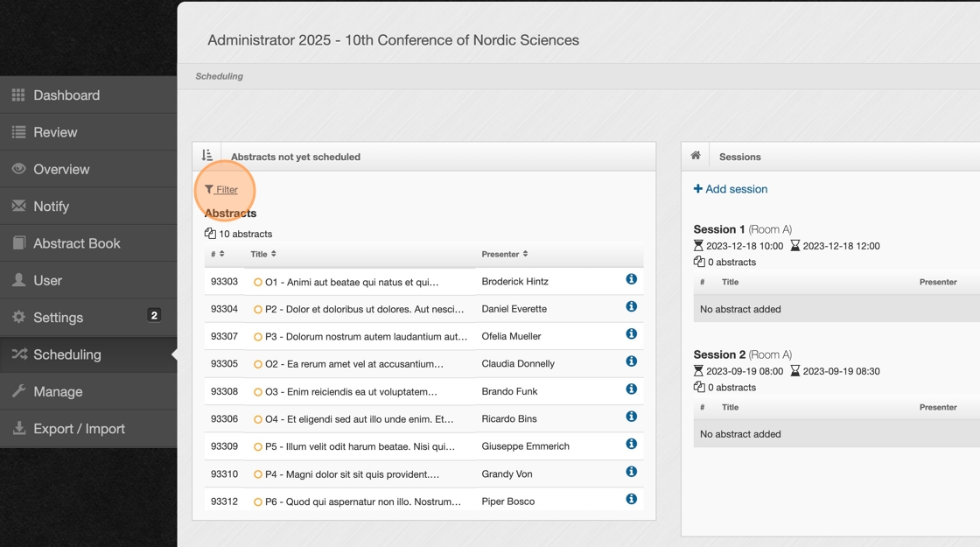Open the Filter link for abstracts
This screenshot has width=980, height=547.
tap(221, 189)
